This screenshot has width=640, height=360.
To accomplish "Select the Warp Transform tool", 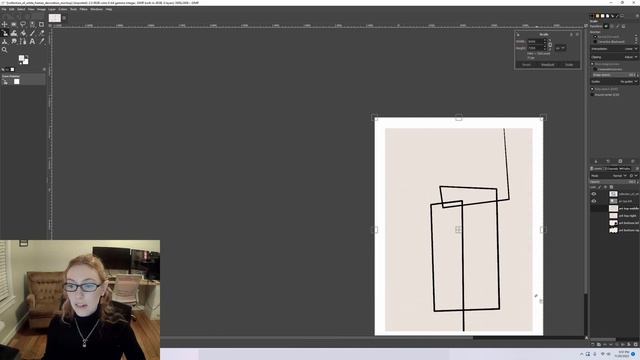I will pyautogui.click(x=14, y=33).
